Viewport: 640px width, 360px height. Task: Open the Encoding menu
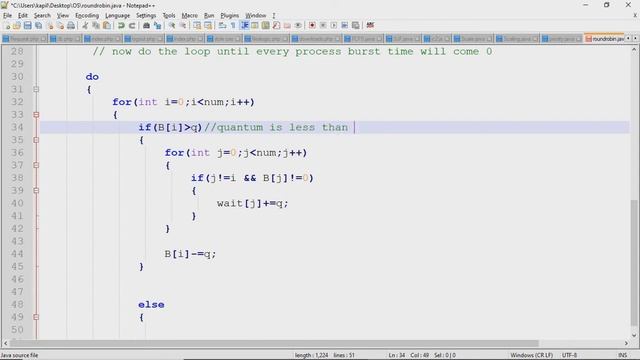(x=87, y=16)
